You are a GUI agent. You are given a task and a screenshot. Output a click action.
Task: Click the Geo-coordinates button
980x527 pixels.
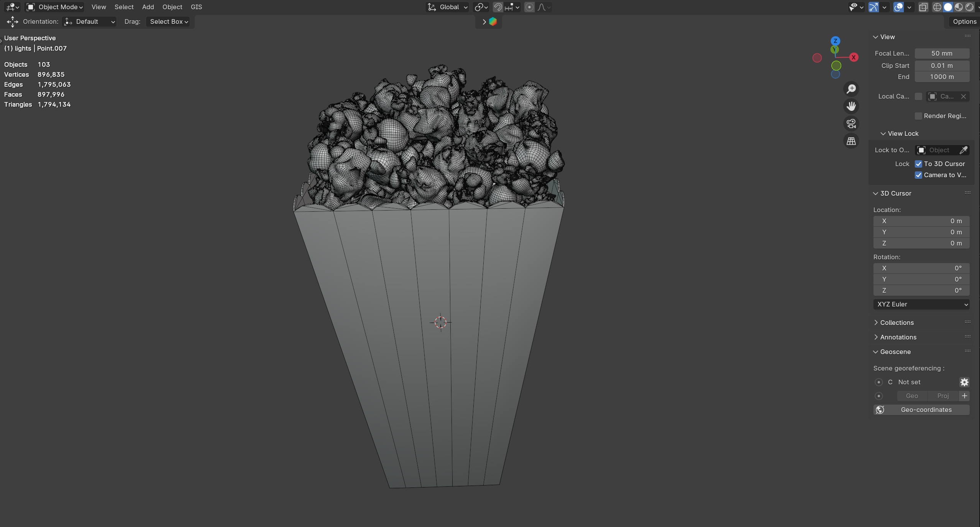coord(921,410)
